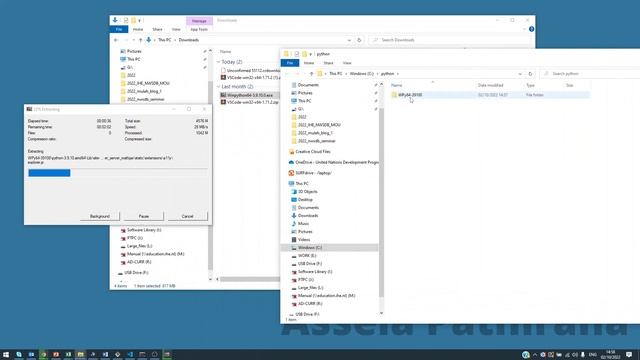The height and width of the screenshot is (360, 640).
Task: Click Background button in extraction dialog
Action: (100, 216)
